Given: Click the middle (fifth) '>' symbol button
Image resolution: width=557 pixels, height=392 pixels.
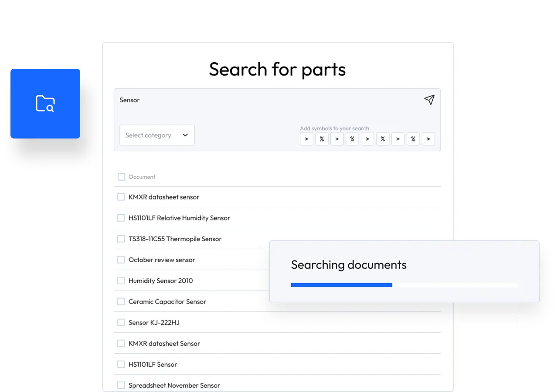Looking at the screenshot, I should (x=367, y=139).
